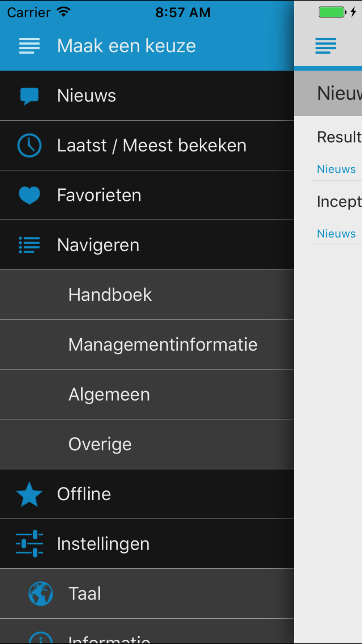Open the Handboek submenu item

tap(147, 295)
